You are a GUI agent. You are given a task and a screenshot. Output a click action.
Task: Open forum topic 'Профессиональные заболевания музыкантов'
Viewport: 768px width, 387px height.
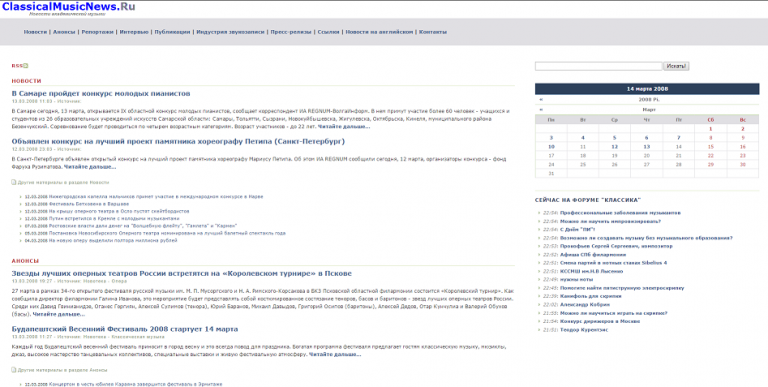click(620, 213)
